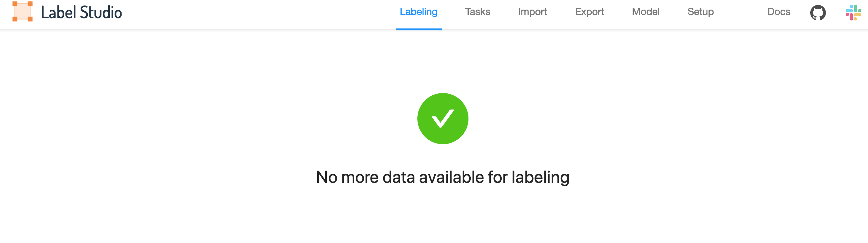Navigate to Tasks from the header
This screenshot has height=243, width=868.
pos(477,12)
